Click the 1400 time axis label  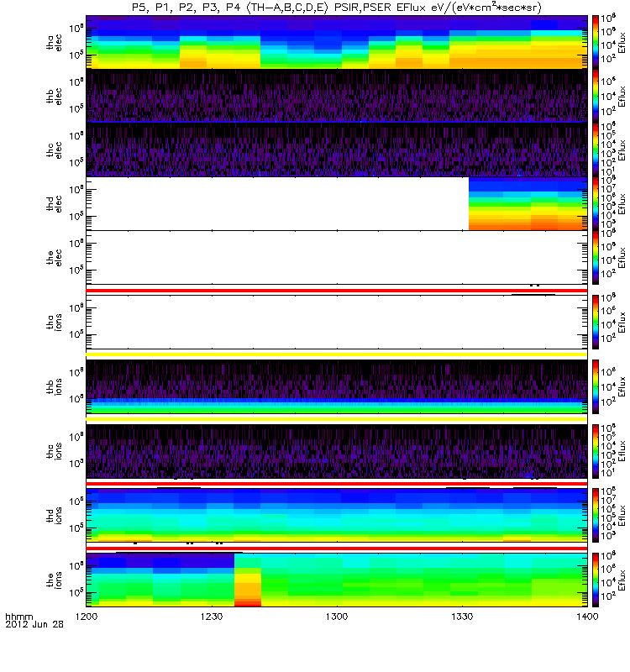(587, 617)
